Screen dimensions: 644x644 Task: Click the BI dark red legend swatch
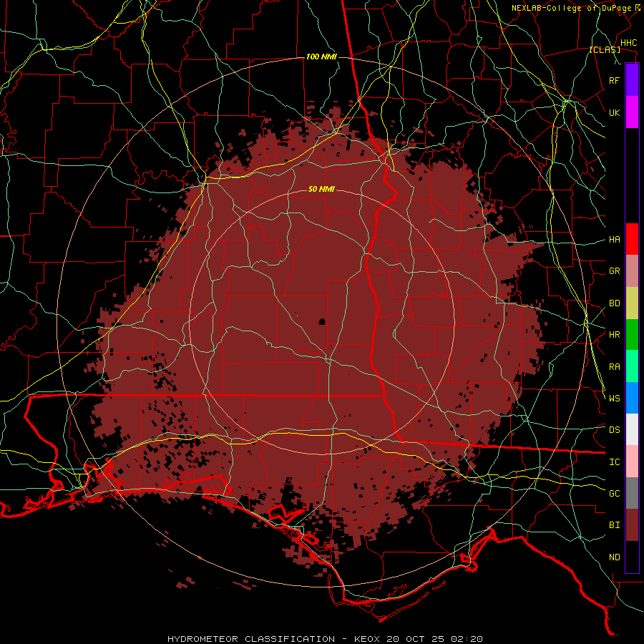[x=632, y=525]
